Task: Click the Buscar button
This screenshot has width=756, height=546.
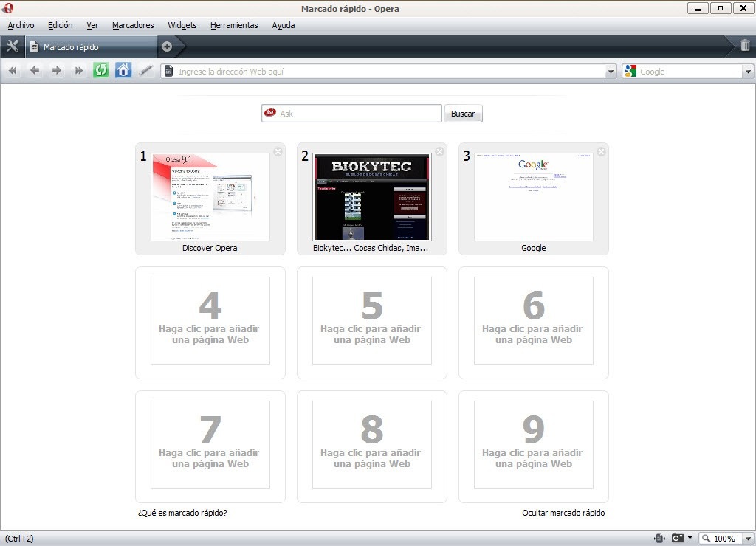Action: 463,114
